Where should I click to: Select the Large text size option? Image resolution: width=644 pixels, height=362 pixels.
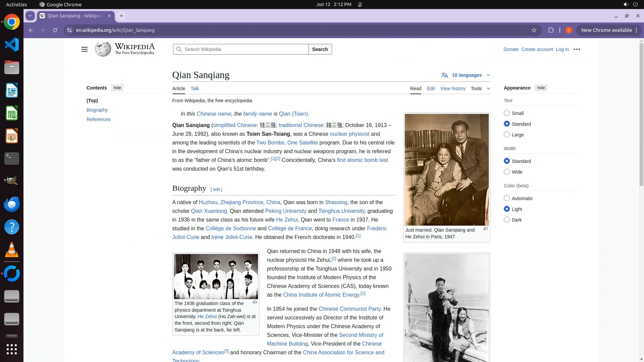pos(507,135)
